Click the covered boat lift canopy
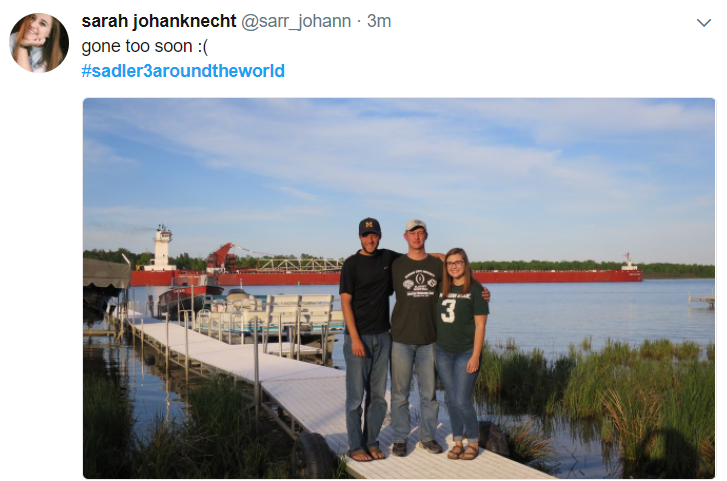Screen dimensions: 727x481 click(107, 274)
